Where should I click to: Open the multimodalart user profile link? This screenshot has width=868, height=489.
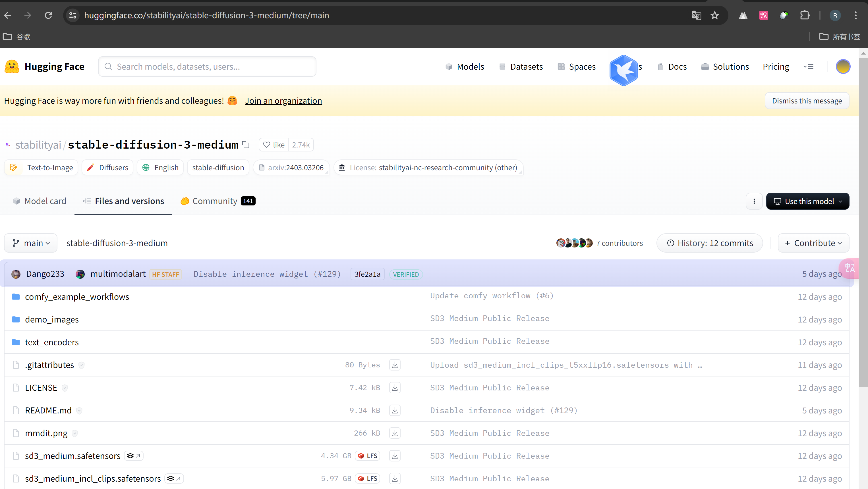click(x=118, y=274)
